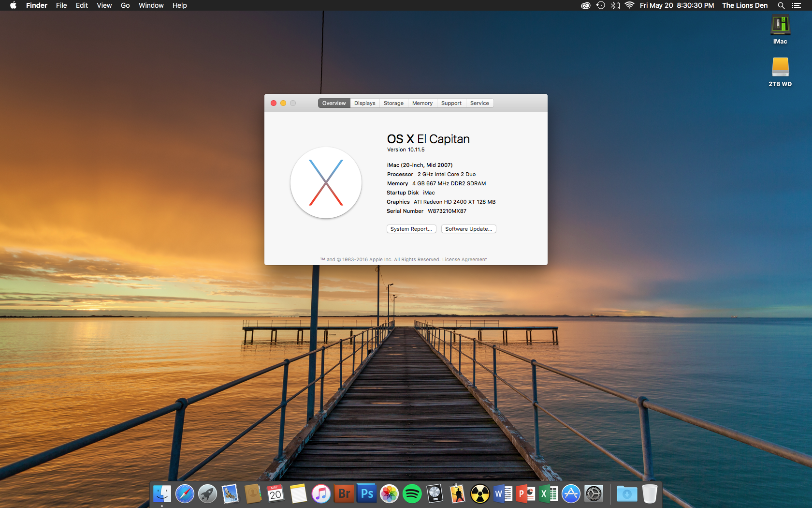Launch Microsoft Word from the Dock
Screen dimensions: 812x508
503,493
